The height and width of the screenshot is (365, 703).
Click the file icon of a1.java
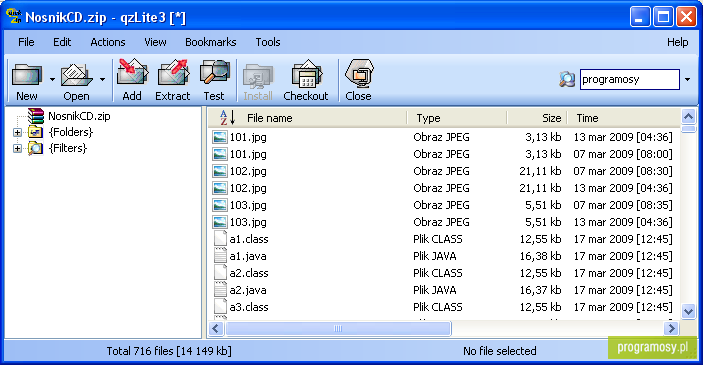[220, 256]
